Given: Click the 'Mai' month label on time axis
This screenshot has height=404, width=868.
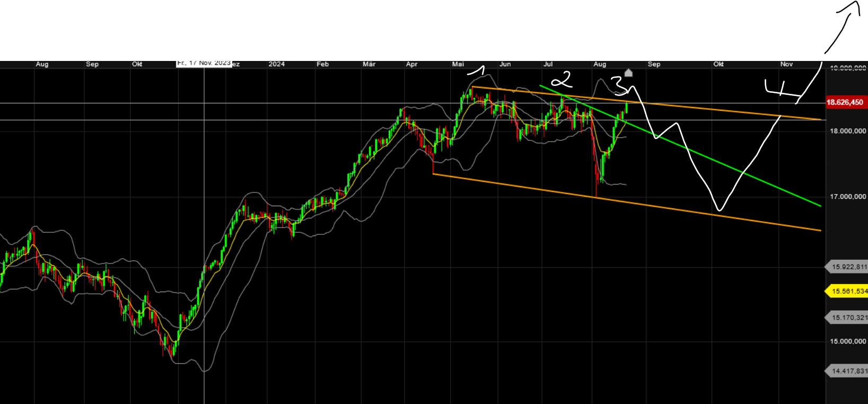Looking at the screenshot, I should click(x=458, y=64).
